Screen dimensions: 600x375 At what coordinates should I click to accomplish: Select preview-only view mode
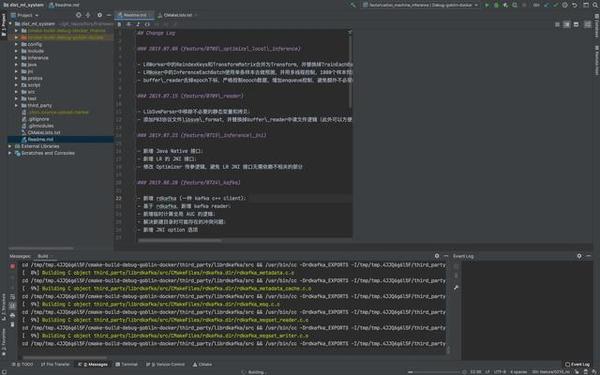click(576, 24)
